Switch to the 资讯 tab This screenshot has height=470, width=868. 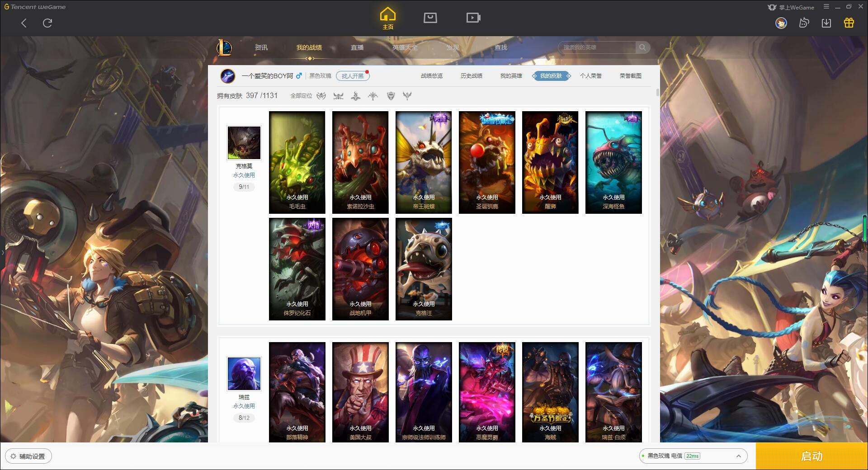click(x=261, y=47)
